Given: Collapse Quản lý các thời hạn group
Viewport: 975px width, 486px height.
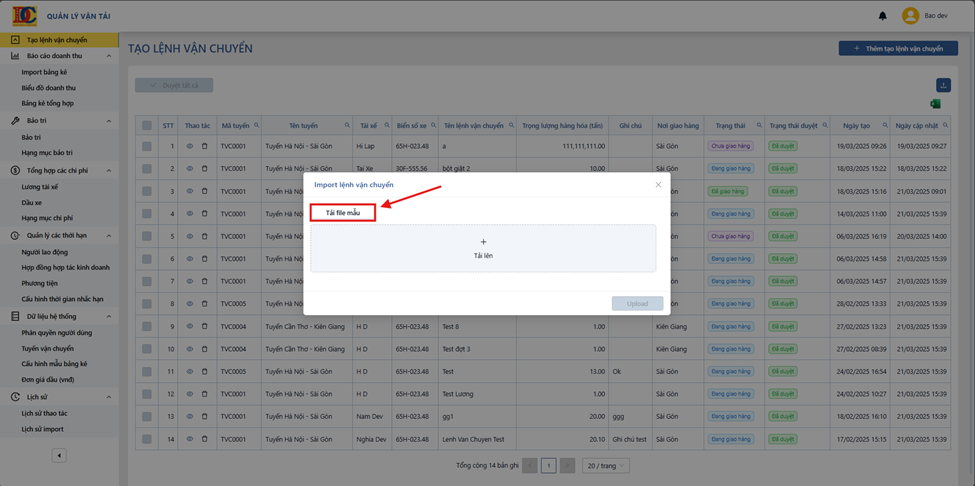Looking at the screenshot, I should (x=109, y=236).
